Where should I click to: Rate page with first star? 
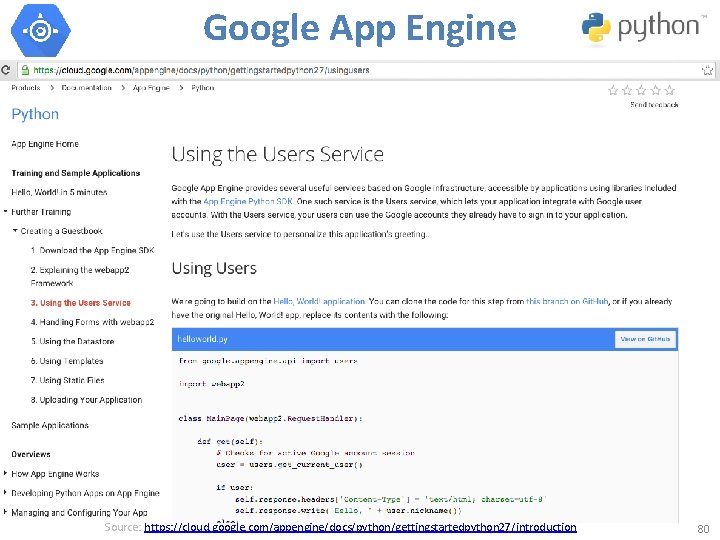613,90
